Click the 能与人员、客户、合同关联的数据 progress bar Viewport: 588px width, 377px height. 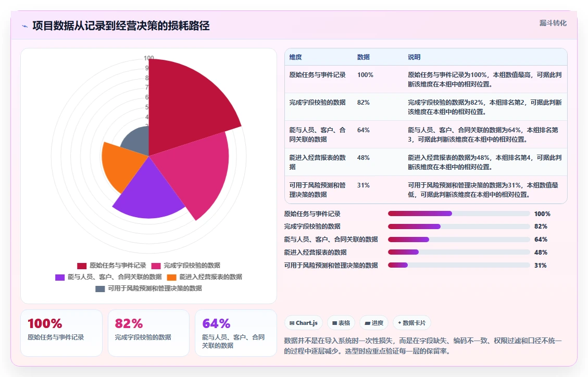[459, 240]
